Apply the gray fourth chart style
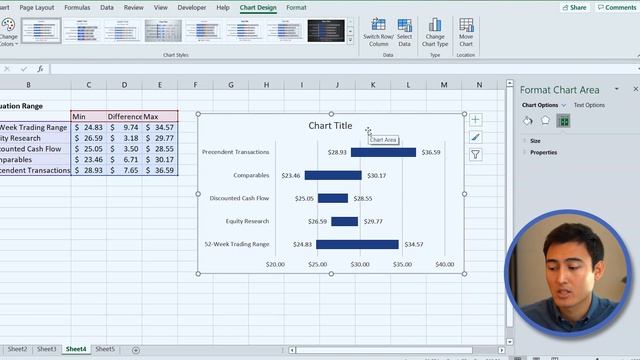 (163, 31)
